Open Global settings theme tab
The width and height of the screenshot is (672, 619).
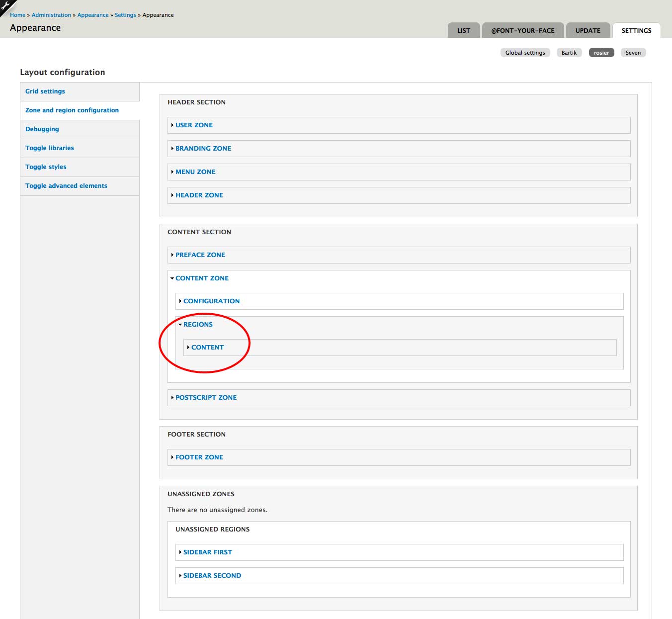[x=525, y=52]
